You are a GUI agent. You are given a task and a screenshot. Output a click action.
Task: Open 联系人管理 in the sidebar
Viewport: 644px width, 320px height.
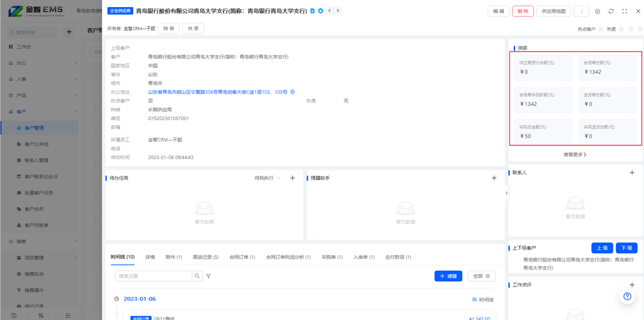40,160
